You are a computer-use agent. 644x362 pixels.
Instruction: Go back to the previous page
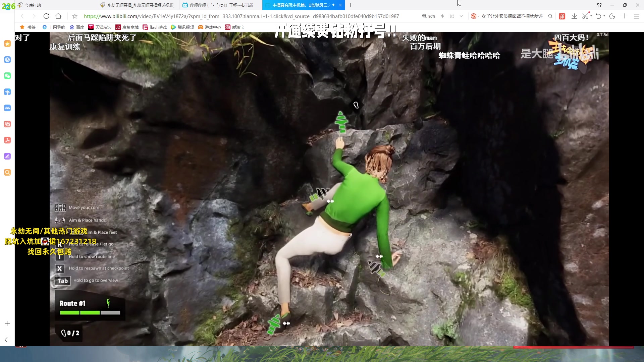(22, 16)
